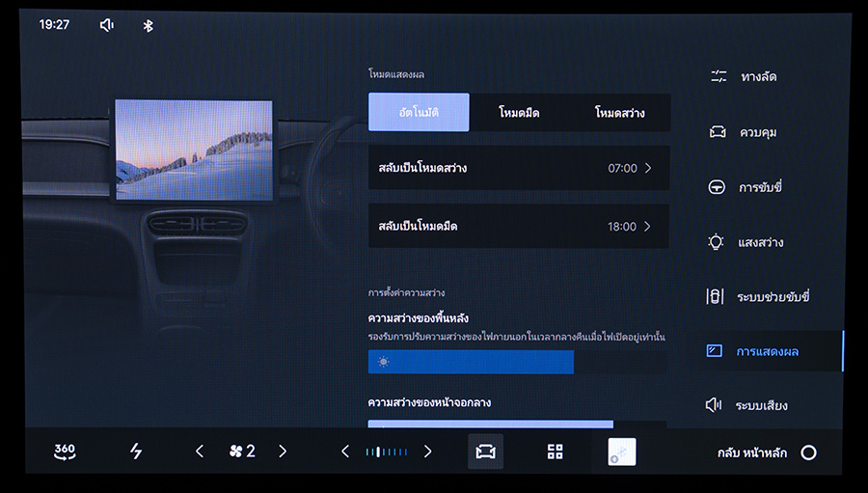This screenshot has height=493, width=868.
Task: Adjust ความสว่างของพื้นหลัง brightness slider
Action: pyautogui.click(x=516, y=362)
